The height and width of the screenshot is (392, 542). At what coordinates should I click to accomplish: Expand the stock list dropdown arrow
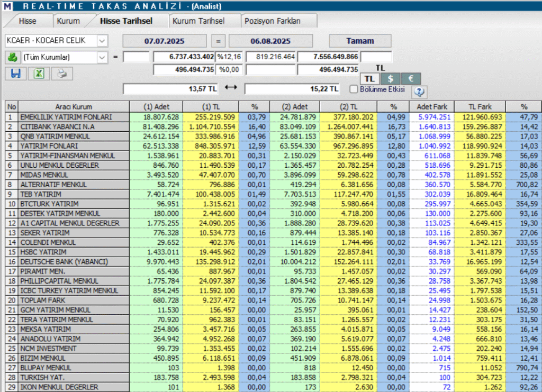(102, 40)
